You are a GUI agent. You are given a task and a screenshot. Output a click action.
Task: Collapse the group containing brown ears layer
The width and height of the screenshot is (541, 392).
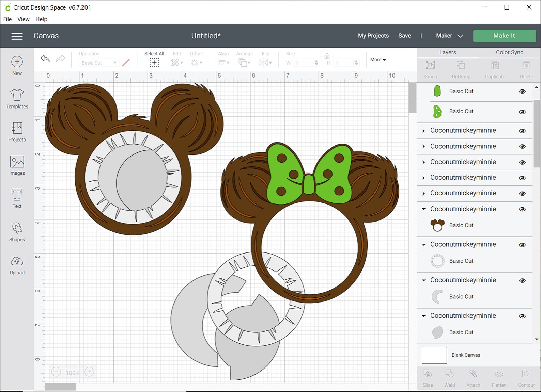click(424, 209)
